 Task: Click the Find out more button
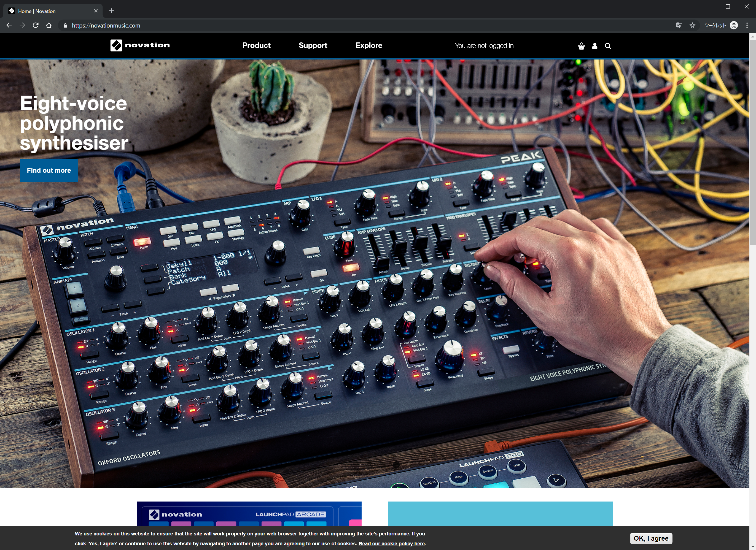[49, 170]
